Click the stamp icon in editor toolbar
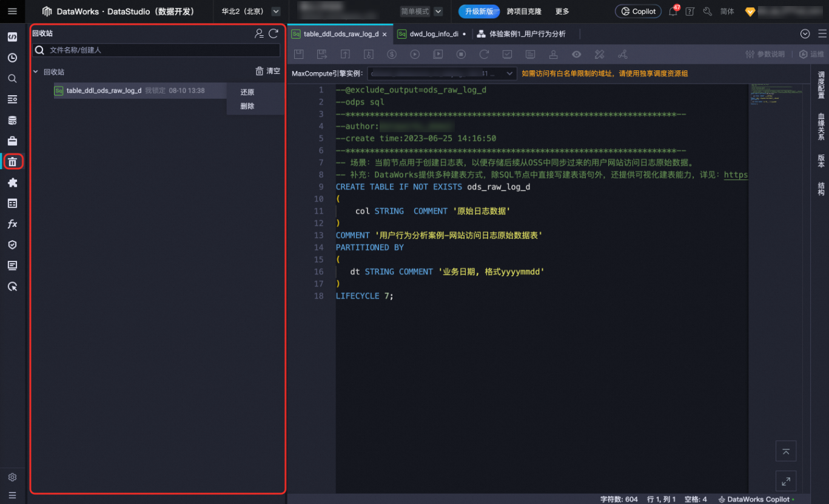This screenshot has width=829, height=504. pos(553,55)
